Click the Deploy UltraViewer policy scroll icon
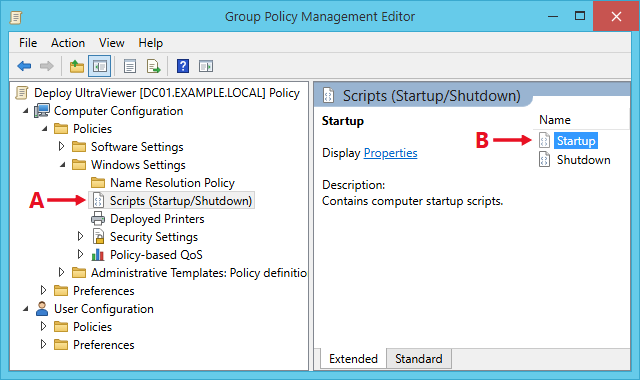640x380 pixels. point(22,93)
